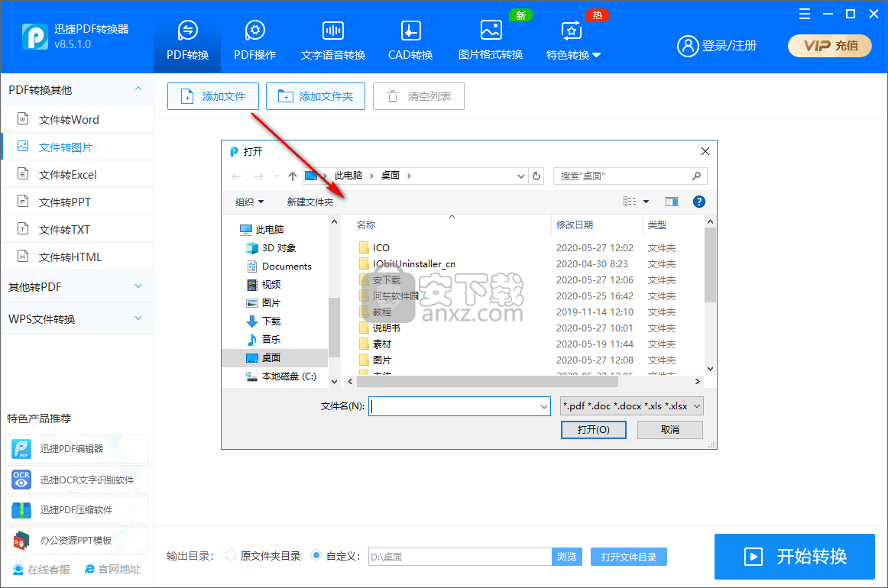Click the dialog forward arrow icon
888x588 pixels.
coord(259,176)
